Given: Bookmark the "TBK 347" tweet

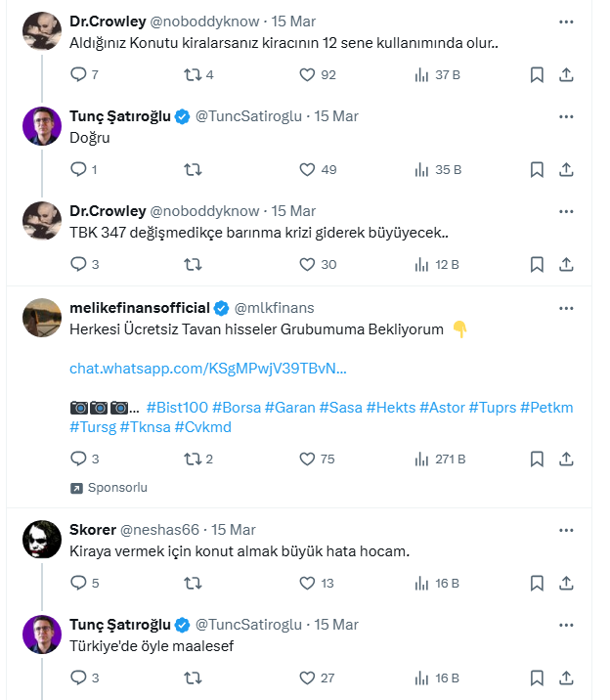Looking at the screenshot, I should click(537, 264).
